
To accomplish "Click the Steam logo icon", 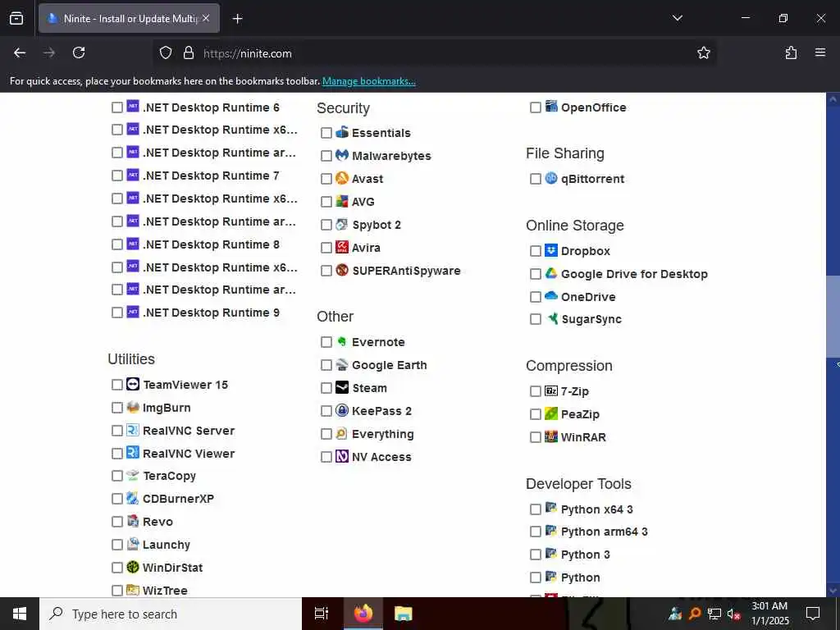I will [342, 387].
